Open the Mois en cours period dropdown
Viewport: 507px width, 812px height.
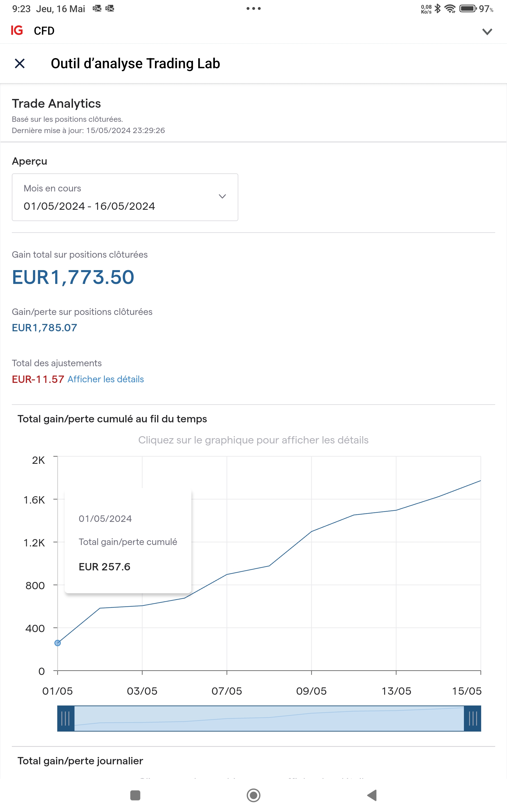point(125,197)
